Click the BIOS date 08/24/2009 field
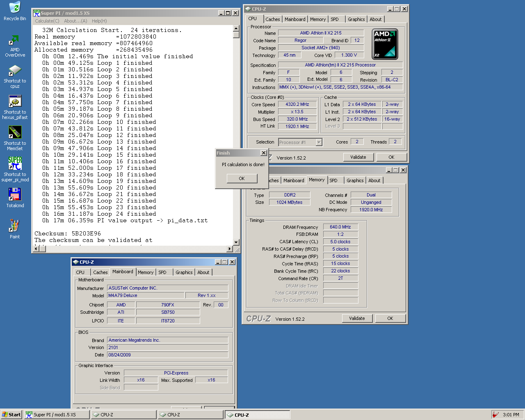This screenshot has width=525, height=420. [x=167, y=355]
